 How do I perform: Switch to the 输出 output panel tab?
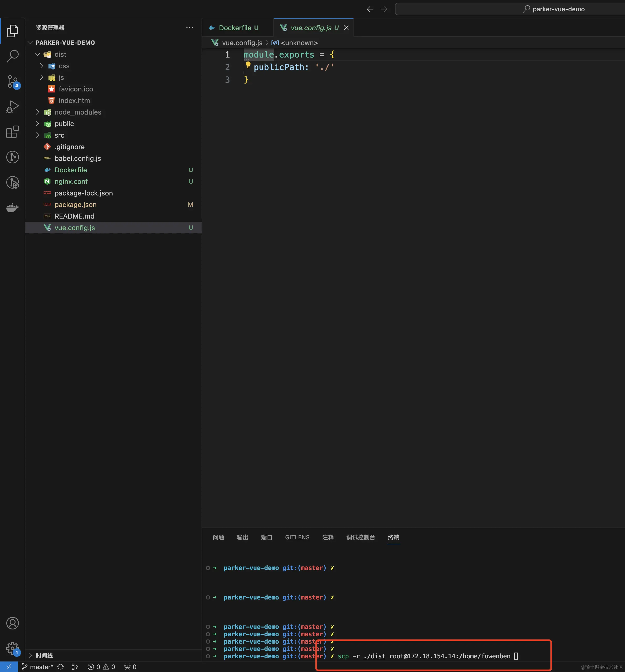(242, 537)
